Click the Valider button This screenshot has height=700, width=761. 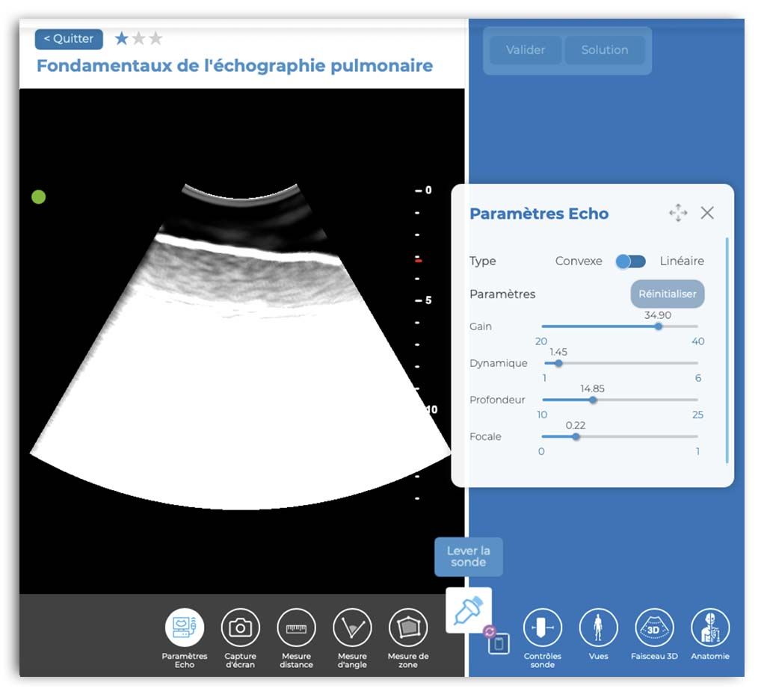point(525,50)
